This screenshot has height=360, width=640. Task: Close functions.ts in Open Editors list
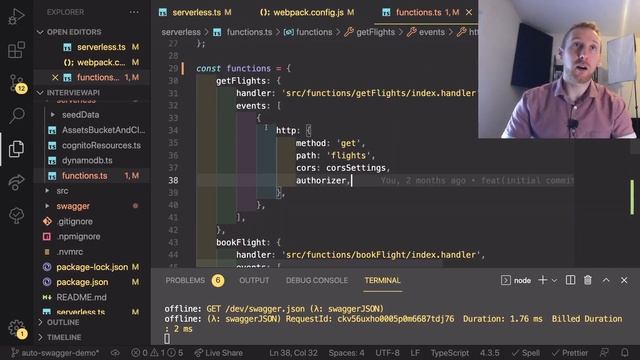click(x=55, y=77)
